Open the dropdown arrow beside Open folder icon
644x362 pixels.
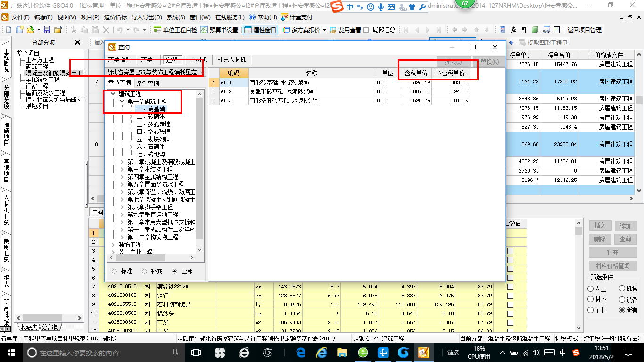[x=38, y=30]
